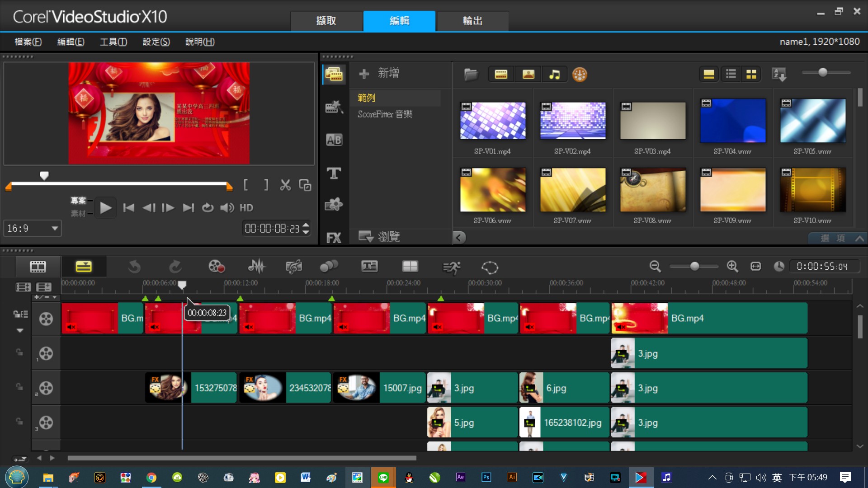Undo the last timeline action

[x=134, y=267]
